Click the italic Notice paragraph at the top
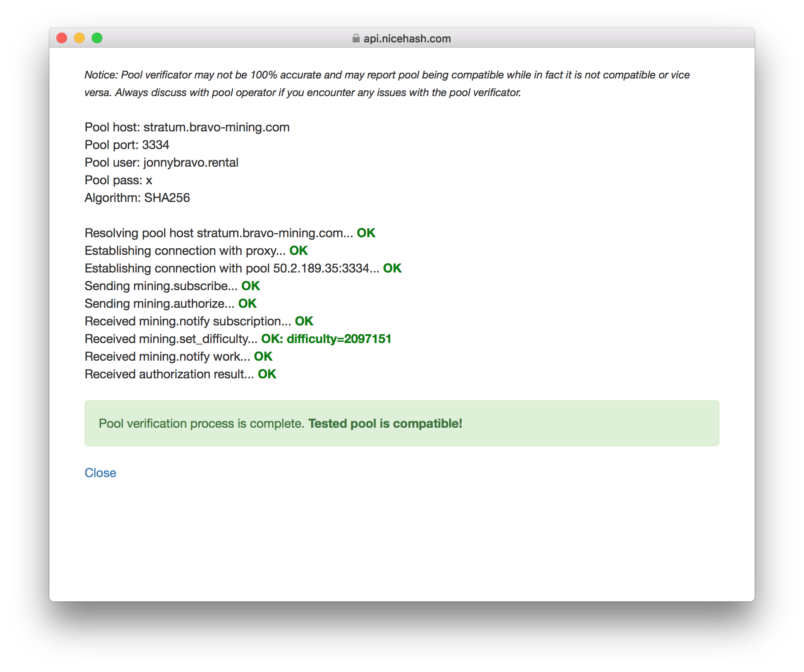Viewport: 804px width, 672px height. (387, 83)
